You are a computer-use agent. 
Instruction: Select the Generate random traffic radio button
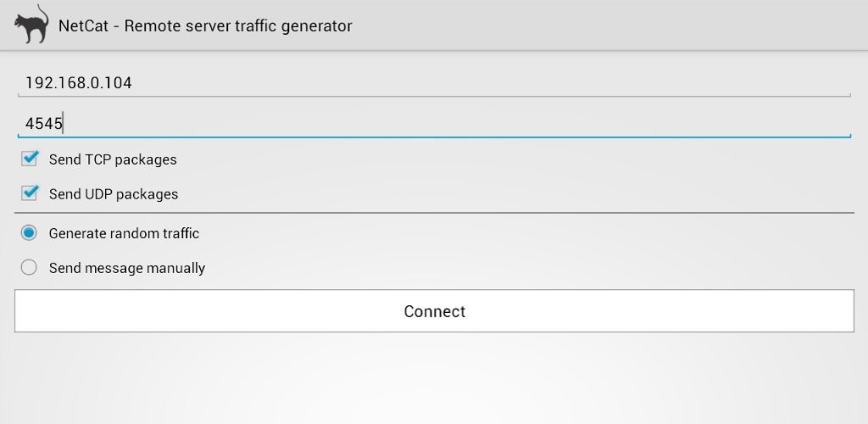click(29, 233)
